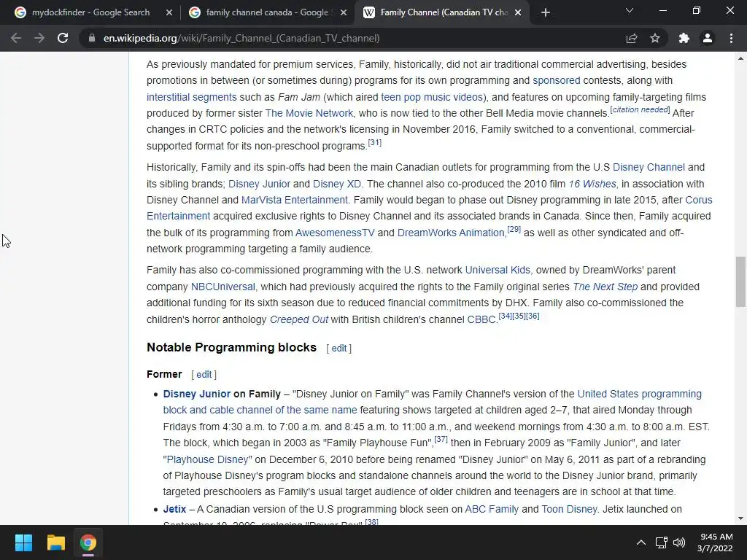
Task: Open Windows Start menu
Action: (23, 542)
